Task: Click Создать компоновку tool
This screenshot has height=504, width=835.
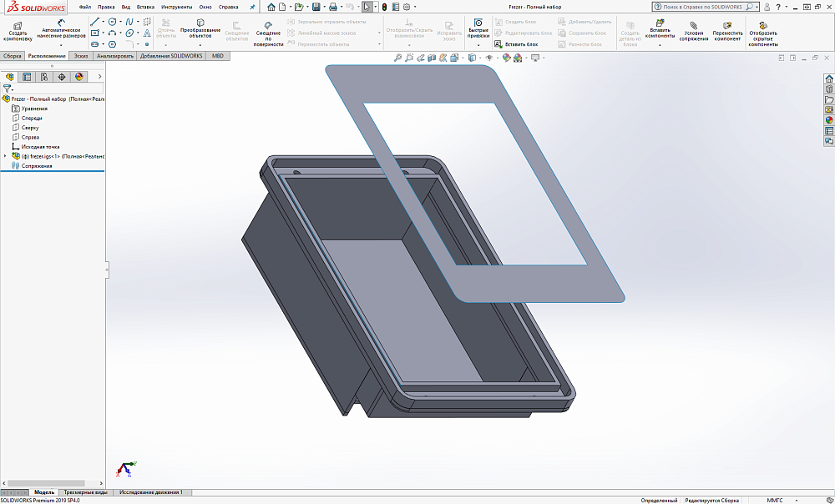Action: pyautogui.click(x=18, y=32)
